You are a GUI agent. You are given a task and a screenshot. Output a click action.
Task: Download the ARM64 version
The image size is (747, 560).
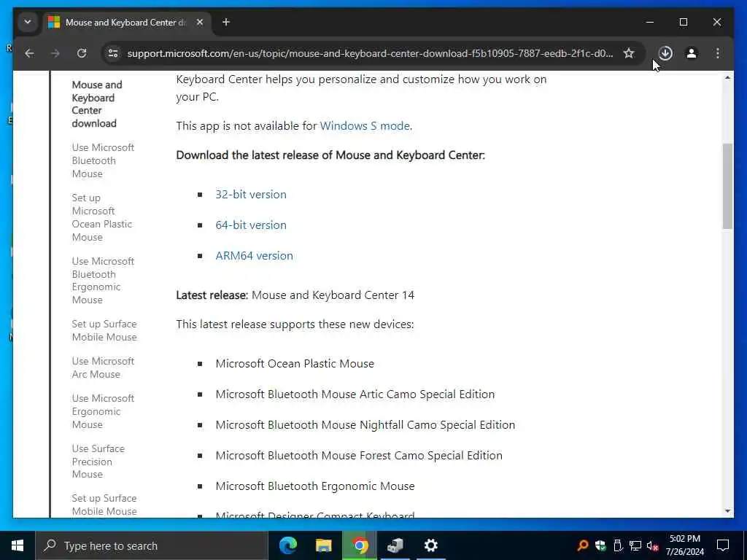pos(255,256)
